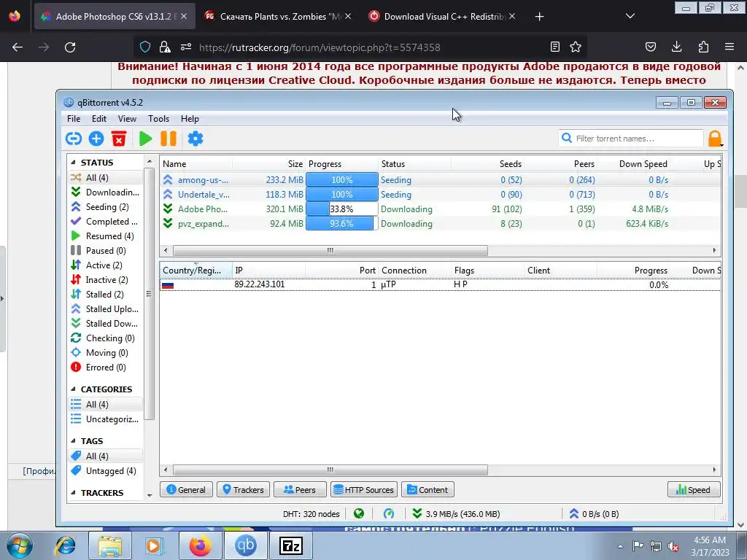Image resolution: width=747 pixels, height=560 pixels.
Task: Open Firefox Pocket save icon
Action: coord(650,47)
